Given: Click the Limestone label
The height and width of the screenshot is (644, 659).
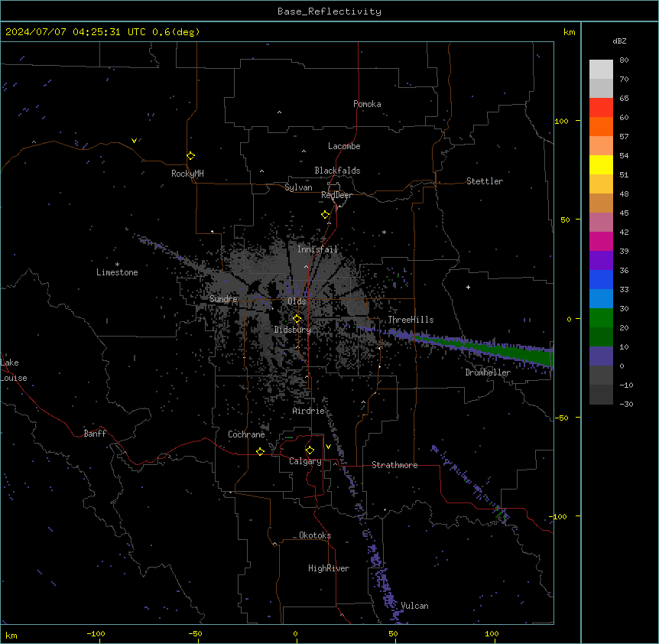Looking at the screenshot, I should pos(117,272).
